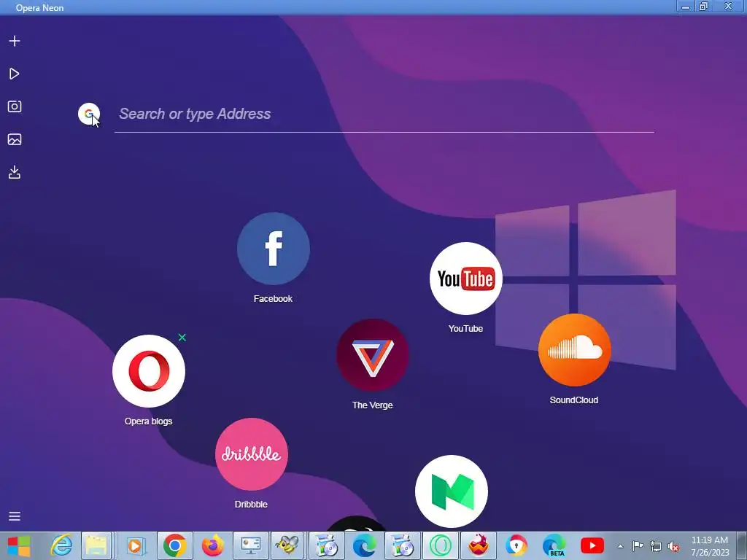The height and width of the screenshot is (560, 747).
Task: Launch Microsoft Edge from the taskbar
Action: tap(365, 545)
